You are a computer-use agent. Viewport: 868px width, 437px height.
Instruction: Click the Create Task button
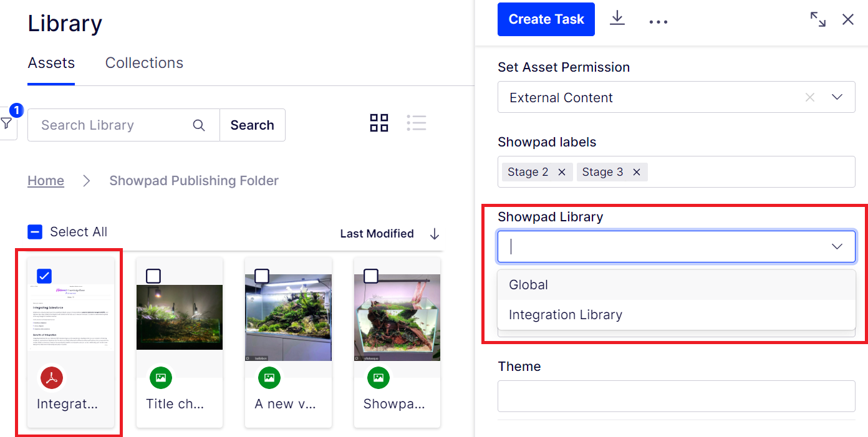[x=546, y=19]
